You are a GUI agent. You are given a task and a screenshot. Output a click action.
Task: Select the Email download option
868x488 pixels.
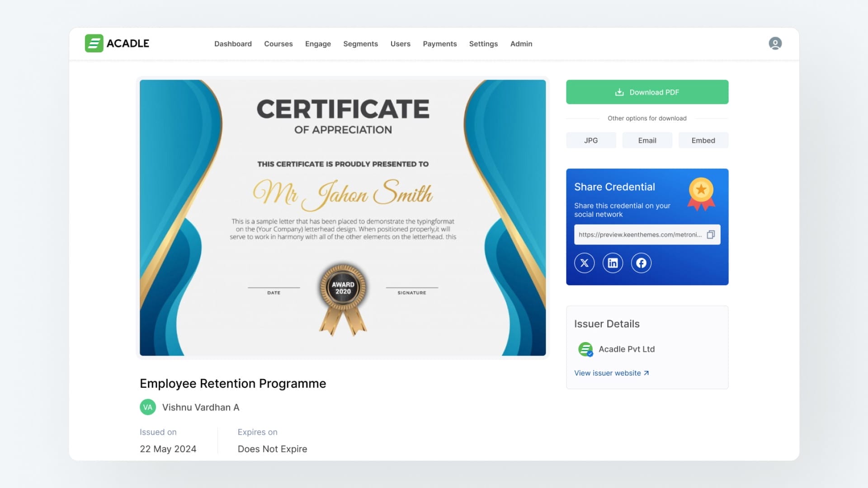point(647,141)
